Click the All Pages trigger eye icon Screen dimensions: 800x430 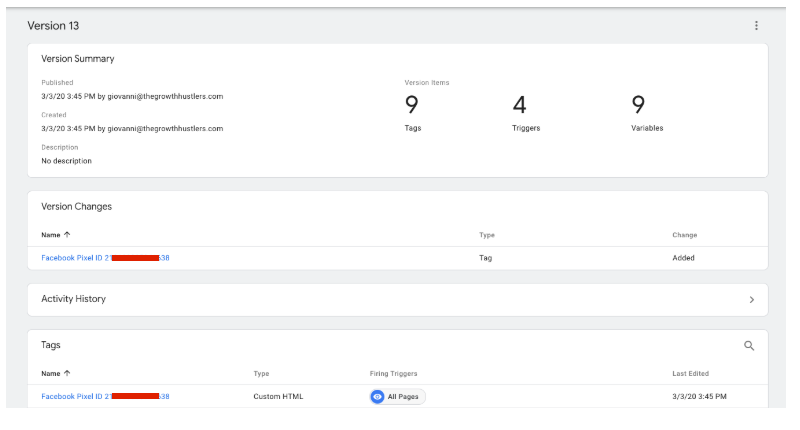[x=377, y=396]
